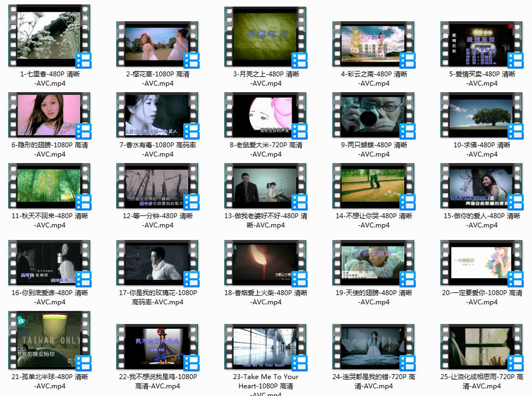Select the 彩云之南 video file icon
This screenshot has width=532, height=396.
[x=374, y=44]
